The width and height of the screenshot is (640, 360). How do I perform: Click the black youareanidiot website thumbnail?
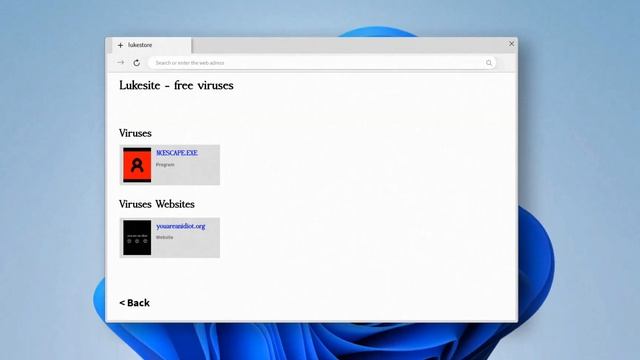click(137, 238)
